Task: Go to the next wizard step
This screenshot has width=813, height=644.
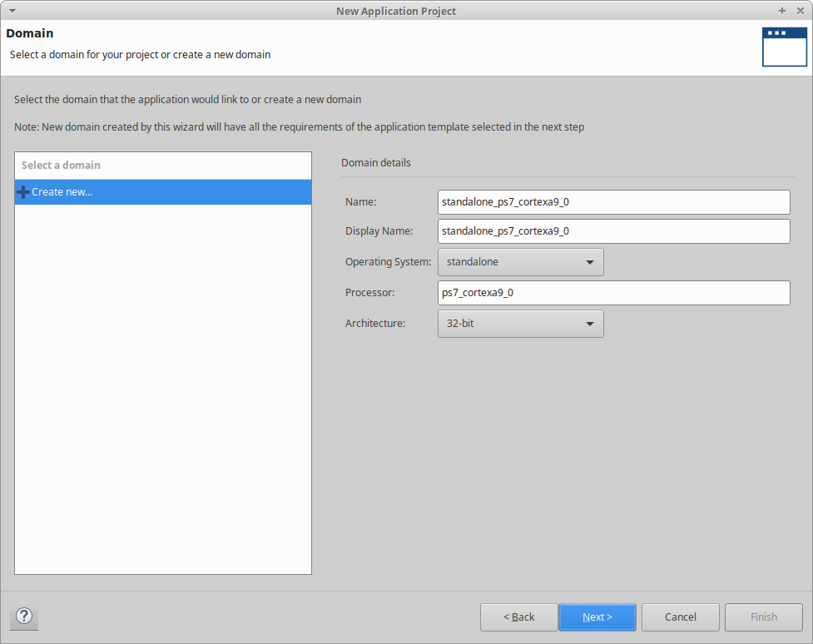Action: 597,617
